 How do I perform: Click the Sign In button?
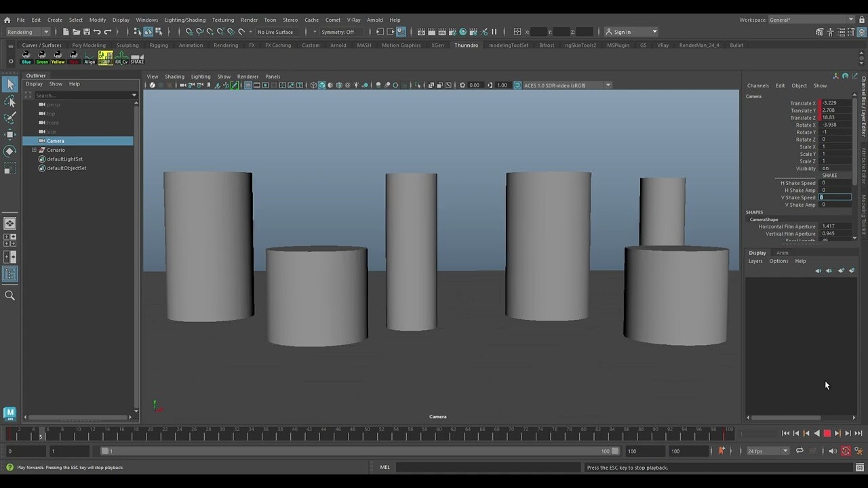coord(631,31)
